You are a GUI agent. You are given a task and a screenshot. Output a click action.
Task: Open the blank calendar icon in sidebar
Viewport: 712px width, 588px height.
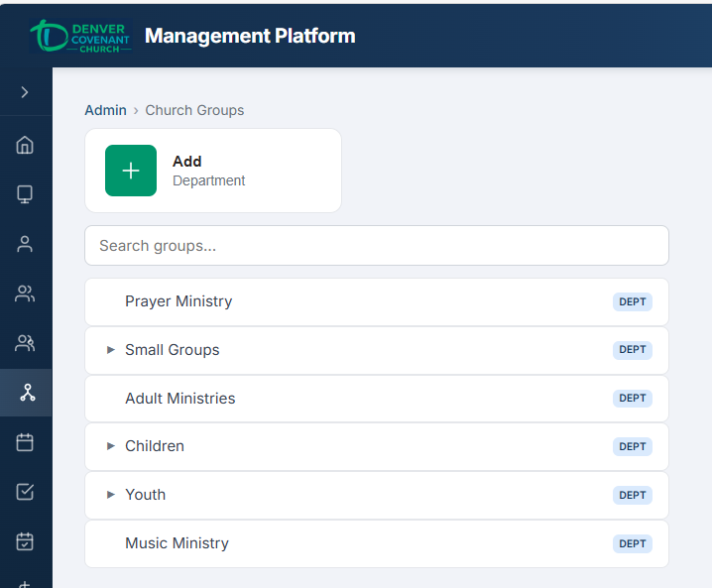tap(25, 442)
